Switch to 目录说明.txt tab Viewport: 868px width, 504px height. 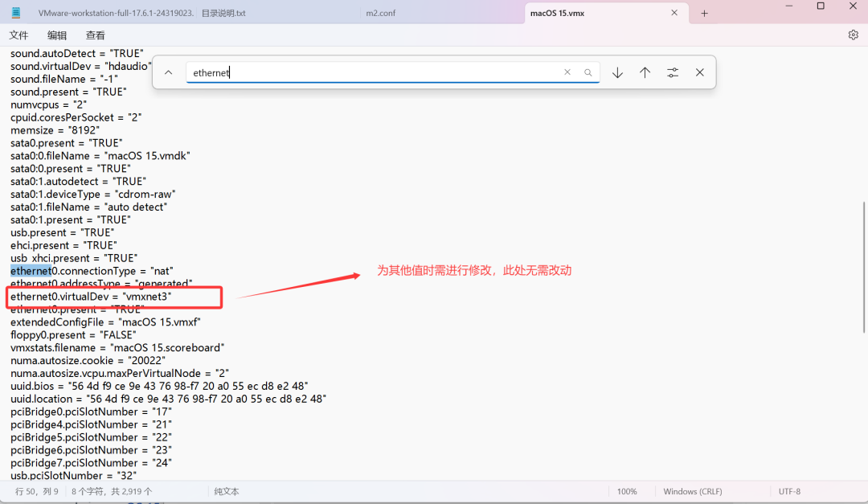(x=223, y=13)
